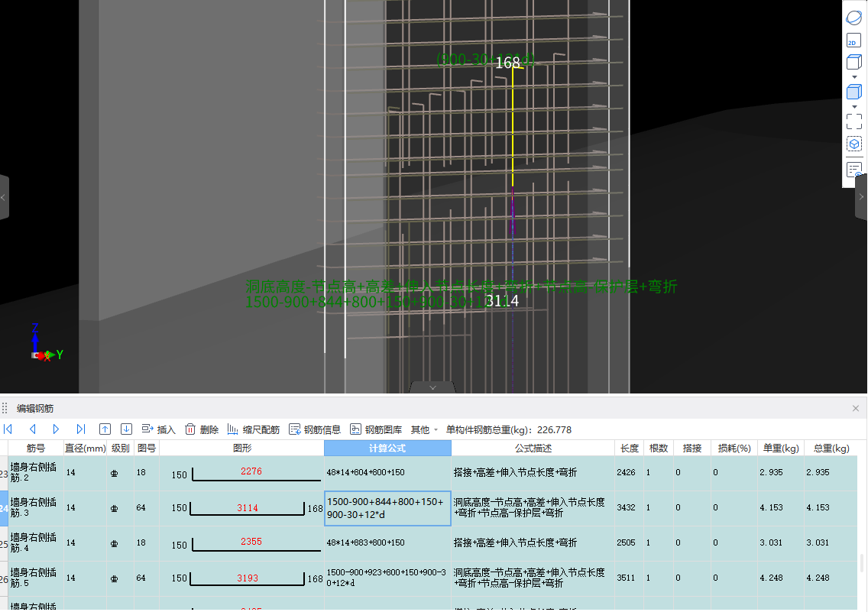Image resolution: width=868 pixels, height=612 pixels.
Task: Click the 总重(kg) column header
Action: (x=831, y=448)
